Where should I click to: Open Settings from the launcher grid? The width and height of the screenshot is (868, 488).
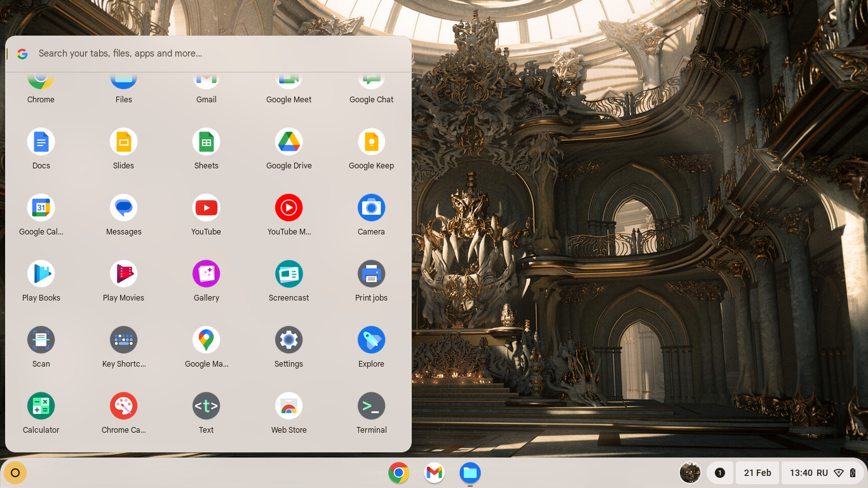click(x=289, y=340)
